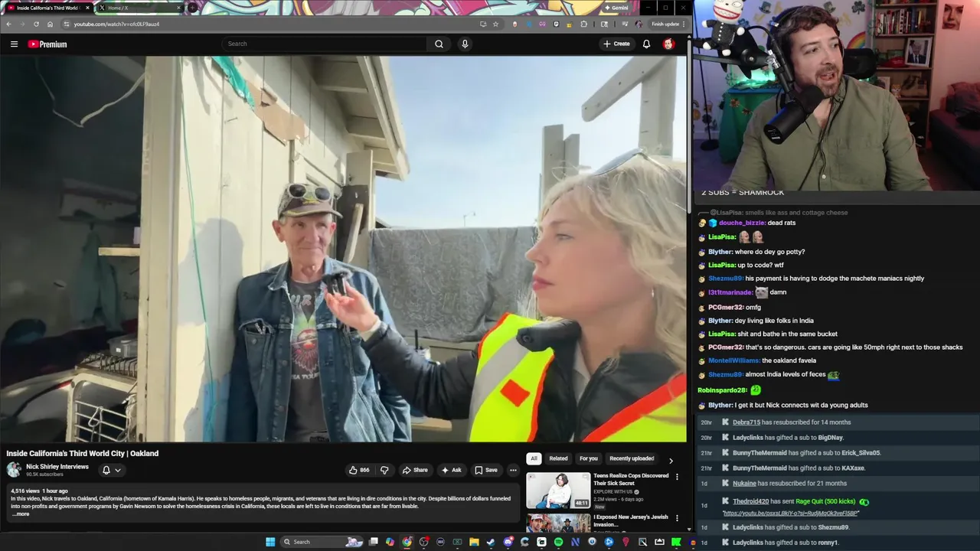Viewport: 980px width, 551px height.
Task: Open the YouTube hamburger guide menu
Action: pos(14,44)
